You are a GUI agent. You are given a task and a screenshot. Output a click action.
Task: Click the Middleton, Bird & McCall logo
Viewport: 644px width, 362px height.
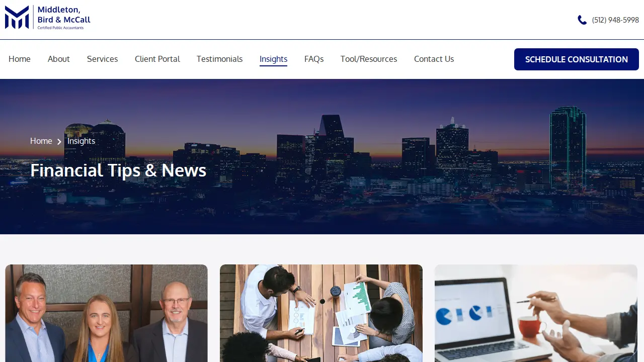[x=48, y=18]
